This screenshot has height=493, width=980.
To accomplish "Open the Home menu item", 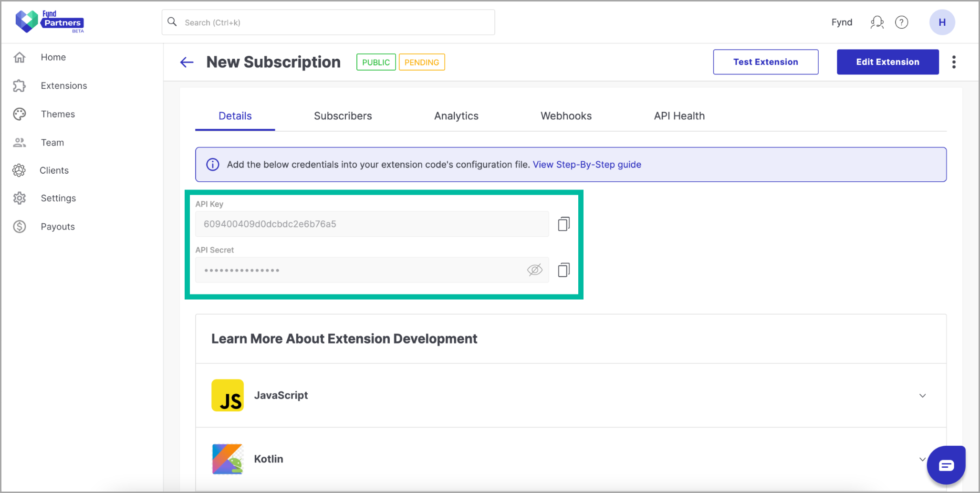I will 53,57.
